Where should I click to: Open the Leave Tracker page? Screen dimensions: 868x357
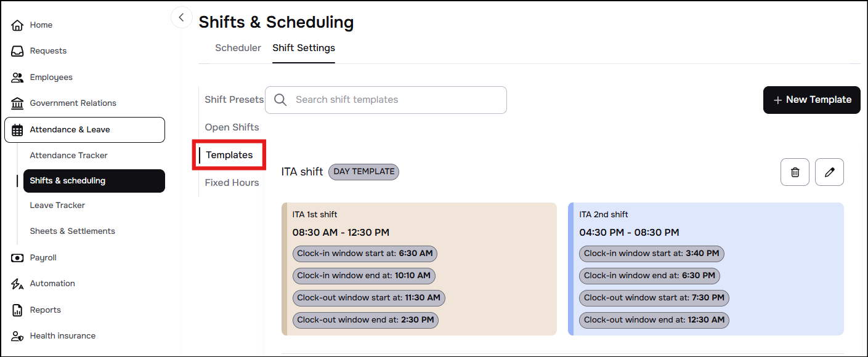pos(57,206)
